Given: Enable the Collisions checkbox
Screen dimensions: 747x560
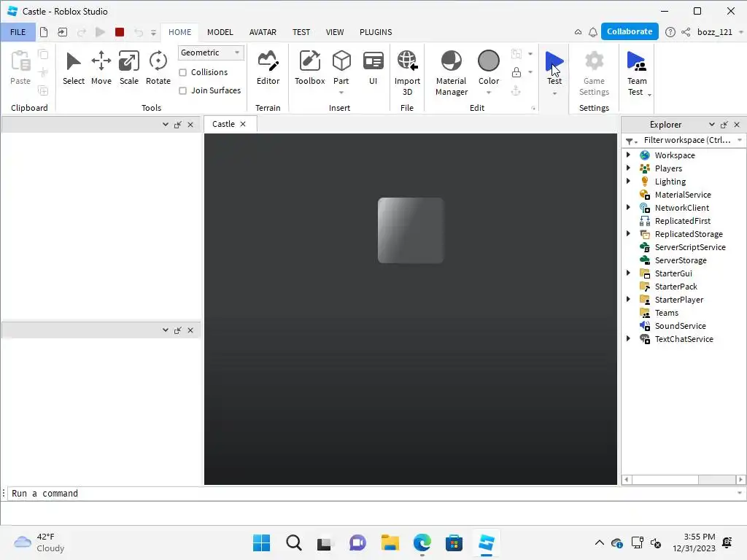Looking at the screenshot, I should [182, 72].
